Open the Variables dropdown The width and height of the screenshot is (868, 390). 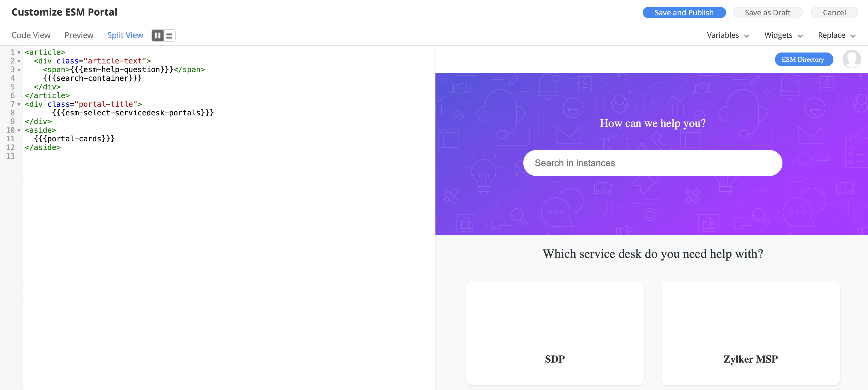click(727, 35)
